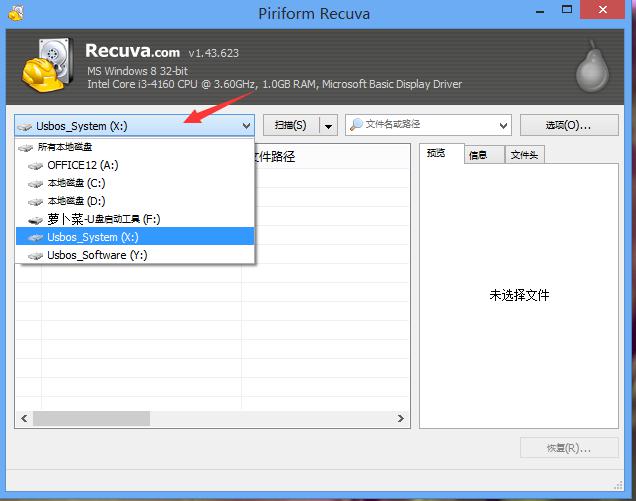Viewport: 636px width, 501px height.
Task: Click the Recuva.com title text
Action: click(133, 51)
